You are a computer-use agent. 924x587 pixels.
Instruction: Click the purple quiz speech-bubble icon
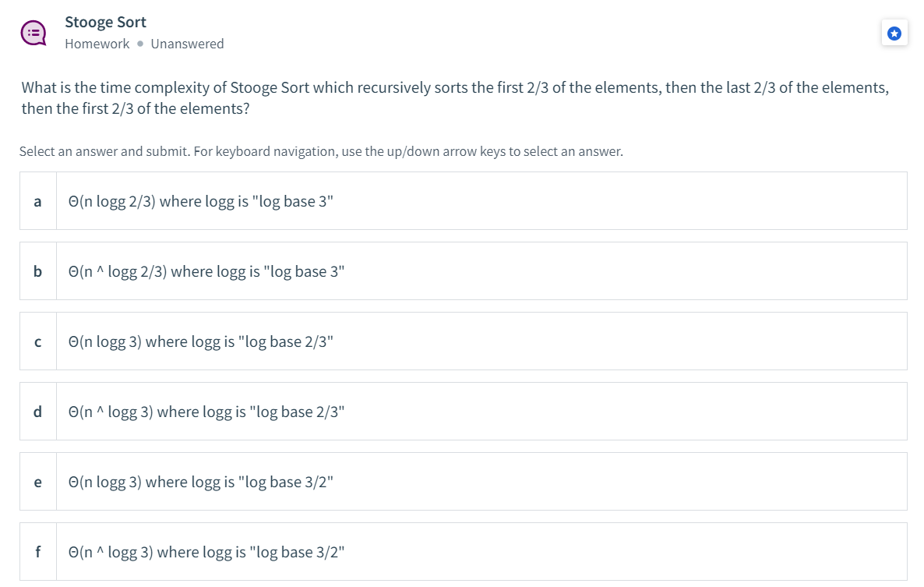coord(33,32)
